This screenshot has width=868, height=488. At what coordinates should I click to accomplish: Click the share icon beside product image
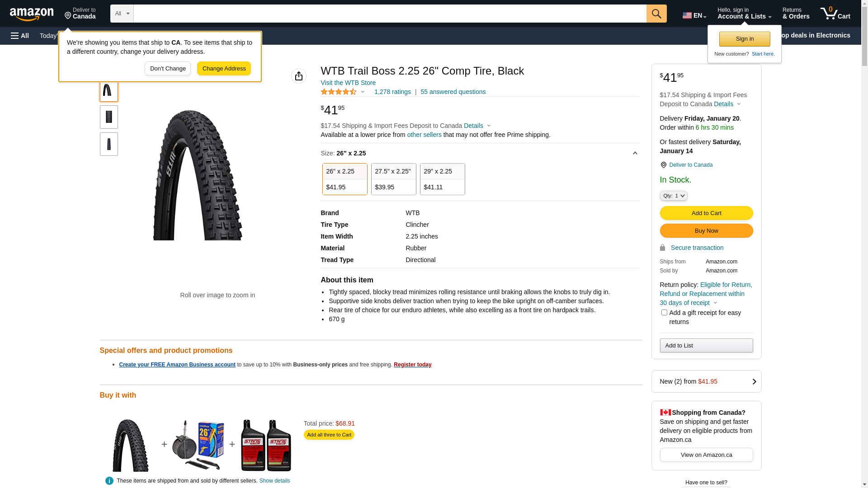pos(299,76)
